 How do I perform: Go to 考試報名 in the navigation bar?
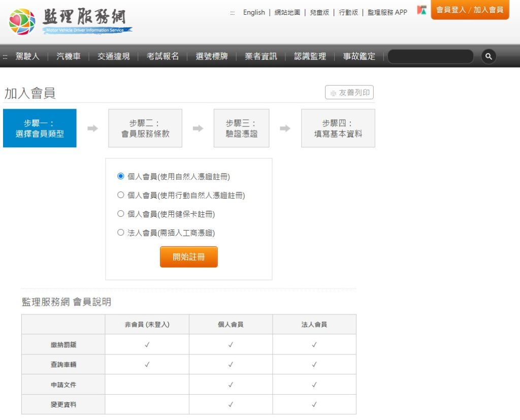tap(162, 56)
